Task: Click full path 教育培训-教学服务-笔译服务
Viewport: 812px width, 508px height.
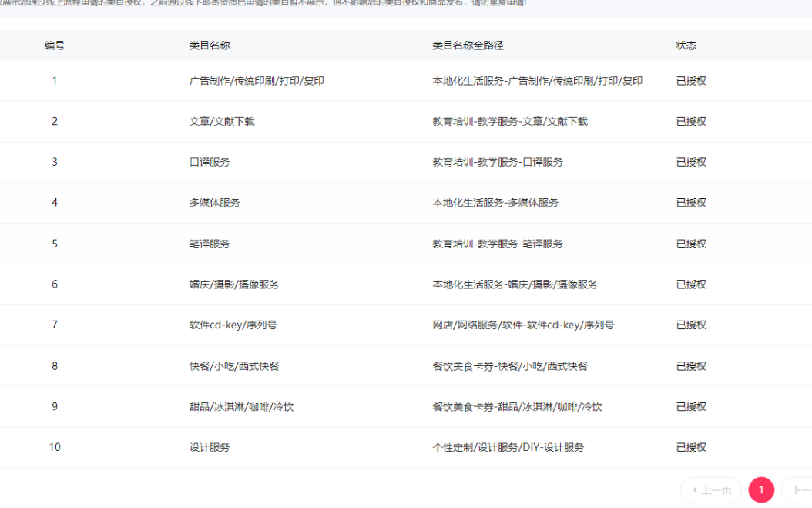Action: 498,244
